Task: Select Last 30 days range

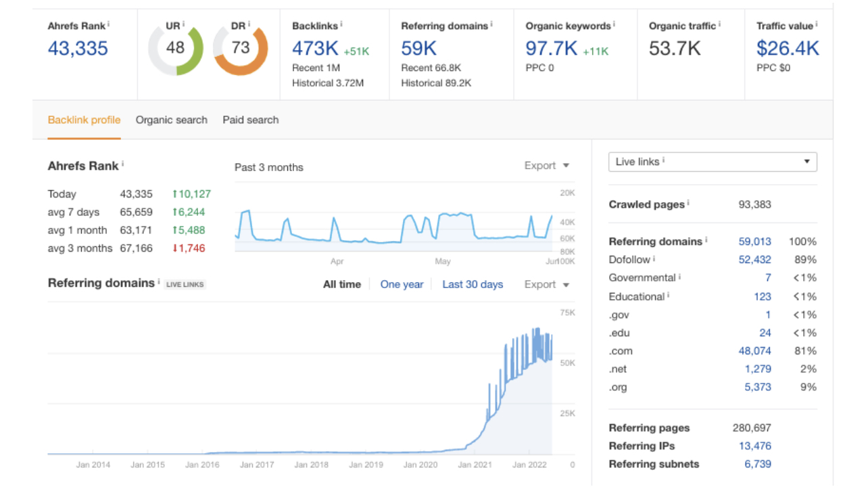Action: click(x=473, y=285)
